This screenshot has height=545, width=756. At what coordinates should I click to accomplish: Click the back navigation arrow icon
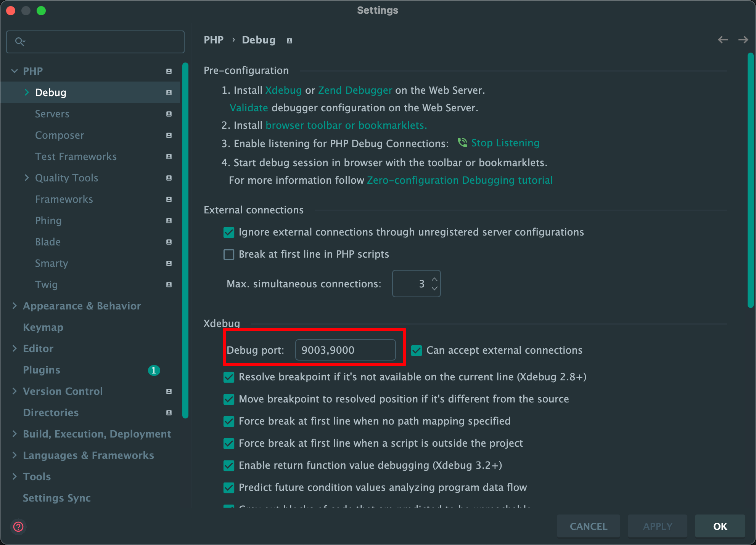coord(722,40)
